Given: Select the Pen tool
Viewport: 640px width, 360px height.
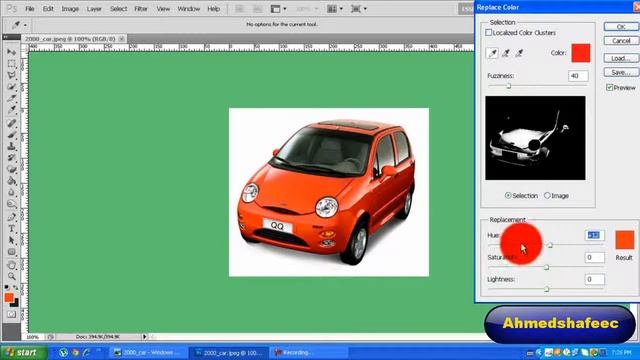Looking at the screenshot, I should (x=11, y=217).
